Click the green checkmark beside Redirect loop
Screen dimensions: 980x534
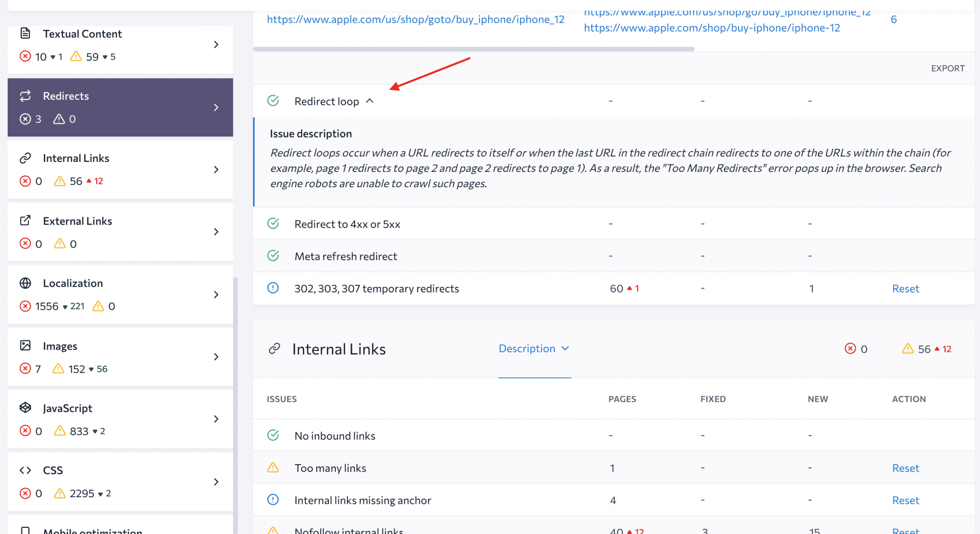[273, 101]
